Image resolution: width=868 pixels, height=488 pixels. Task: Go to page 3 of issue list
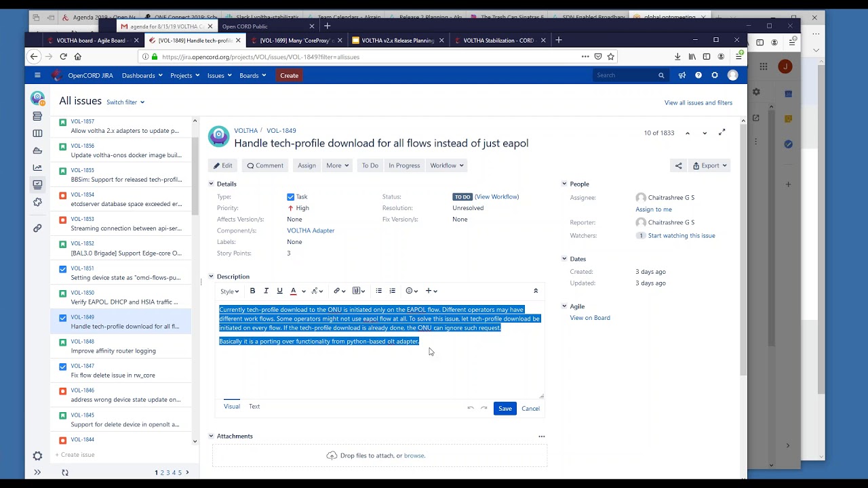point(168,472)
